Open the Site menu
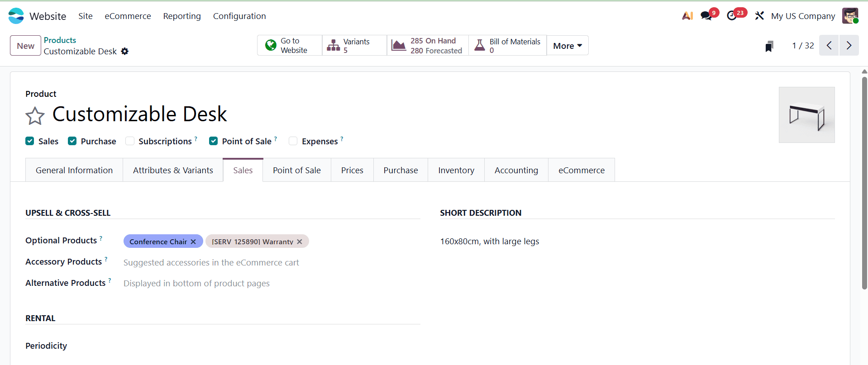This screenshot has width=868, height=365. [x=86, y=16]
